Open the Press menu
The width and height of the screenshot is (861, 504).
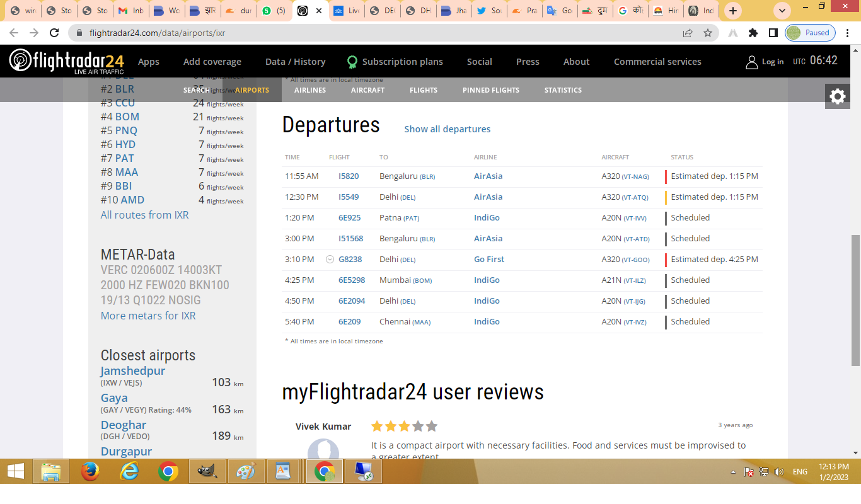(528, 62)
